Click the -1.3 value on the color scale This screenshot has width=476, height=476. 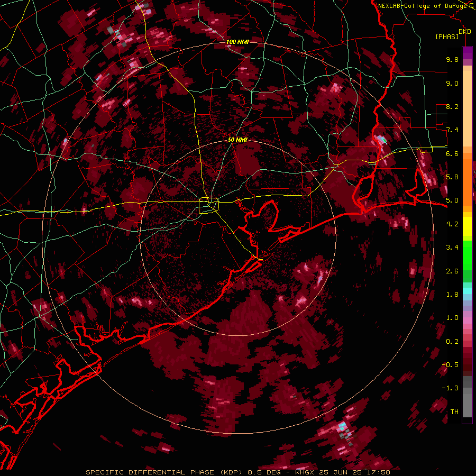coord(450,388)
